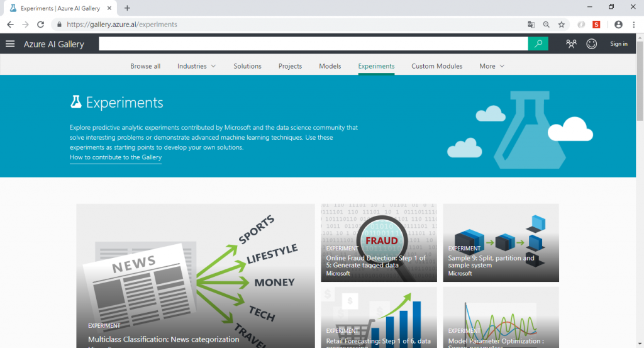Open the Chrome profile avatar
Viewport: 644px width, 348px height.
[619, 25]
